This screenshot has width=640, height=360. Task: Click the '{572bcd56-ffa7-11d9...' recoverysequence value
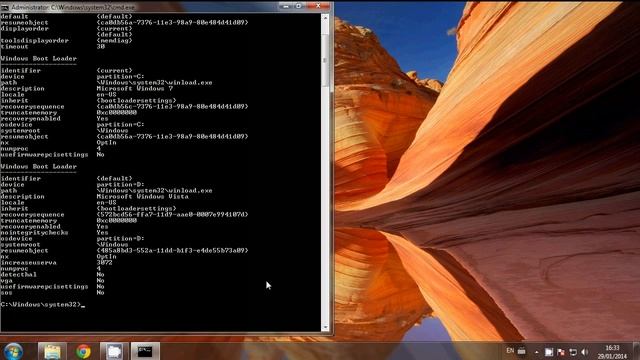point(172,214)
